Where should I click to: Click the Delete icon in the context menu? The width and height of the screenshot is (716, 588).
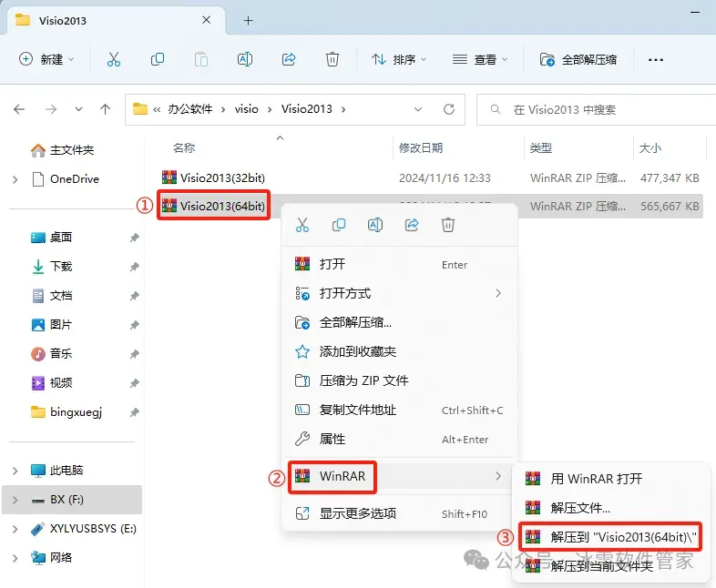tap(448, 225)
